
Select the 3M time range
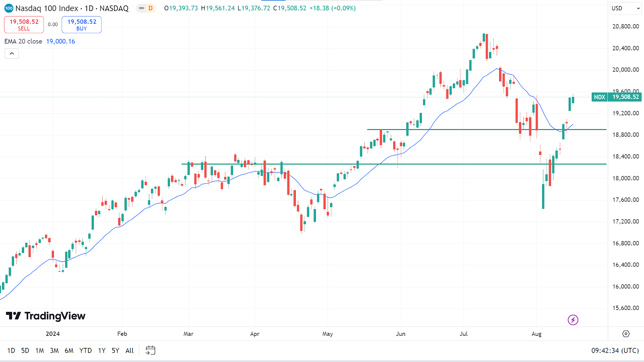pyautogui.click(x=54, y=351)
